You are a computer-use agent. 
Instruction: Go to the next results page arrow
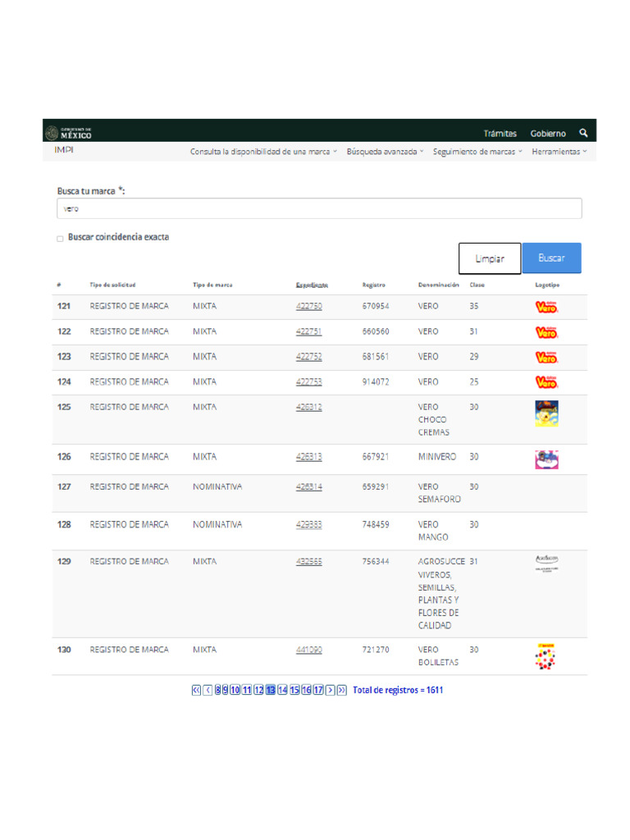pyautogui.click(x=331, y=690)
